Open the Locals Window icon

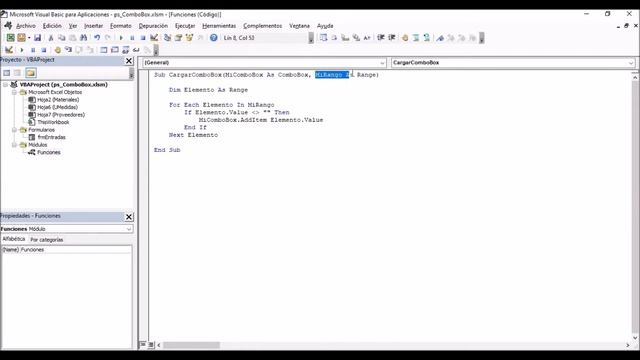(104, 50)
